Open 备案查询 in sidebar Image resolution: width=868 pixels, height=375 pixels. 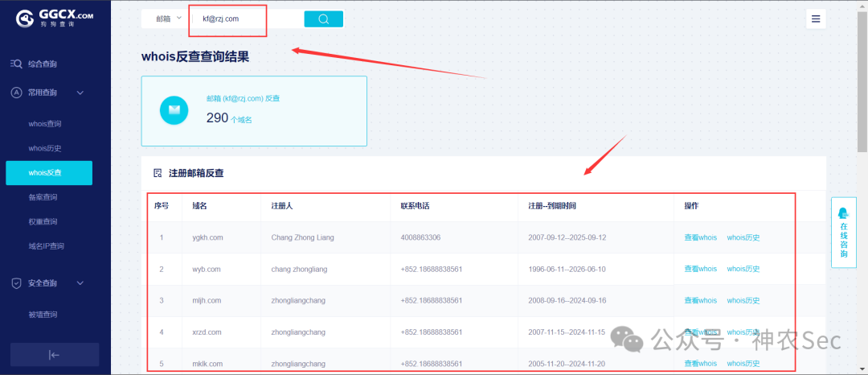coord(43,197)
